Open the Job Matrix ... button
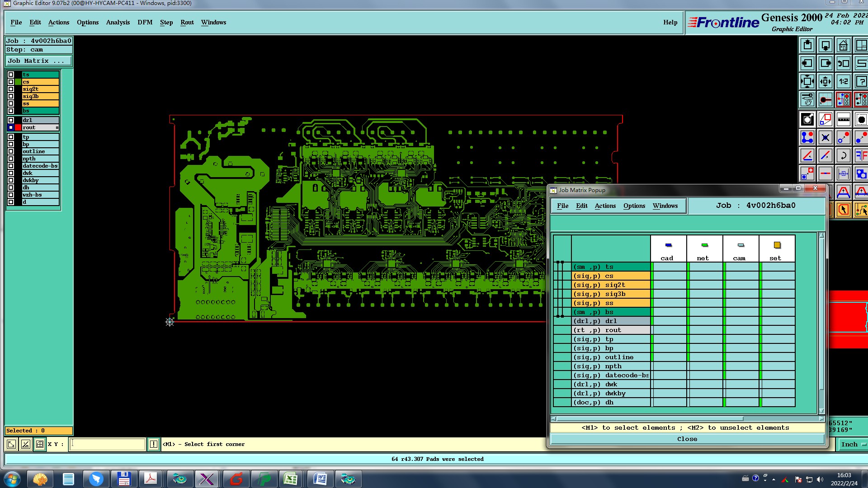The height and width of the screenshot is (488, 868). tap(38, 61)
